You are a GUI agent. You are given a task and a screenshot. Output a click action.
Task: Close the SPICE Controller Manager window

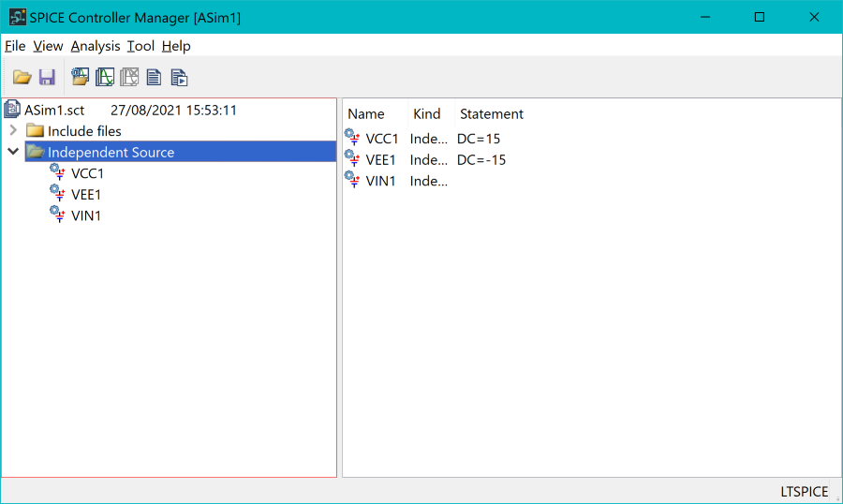pos(814,17)
